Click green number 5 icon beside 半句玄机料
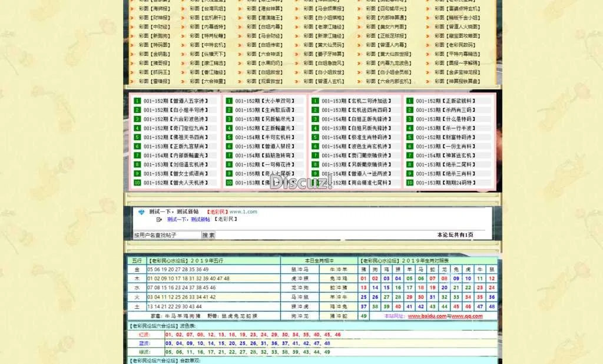The width and height of the screenshot is (603, 364). [x=227, y=138]
